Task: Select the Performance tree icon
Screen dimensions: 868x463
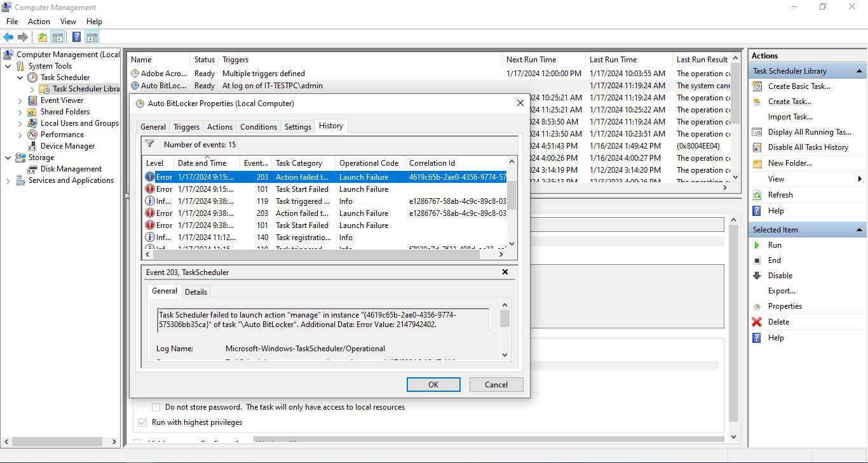Action: (32, 135)
